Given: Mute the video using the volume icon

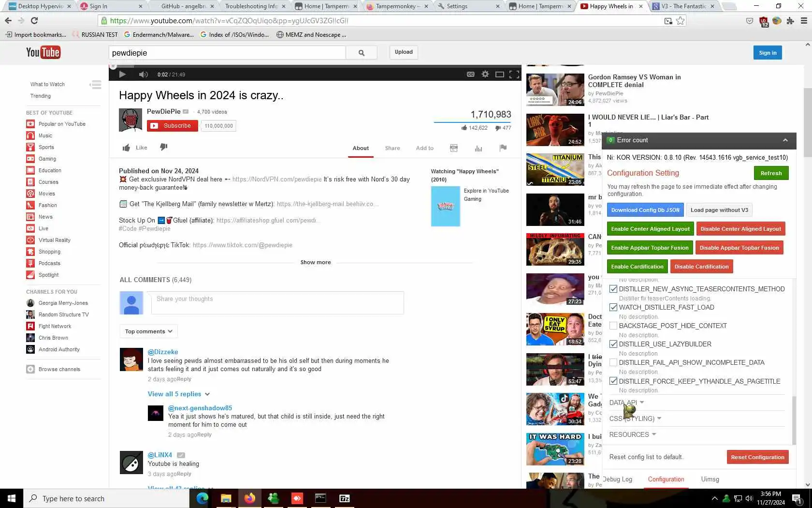Looking at the screenshot, I should click(143, 74).
